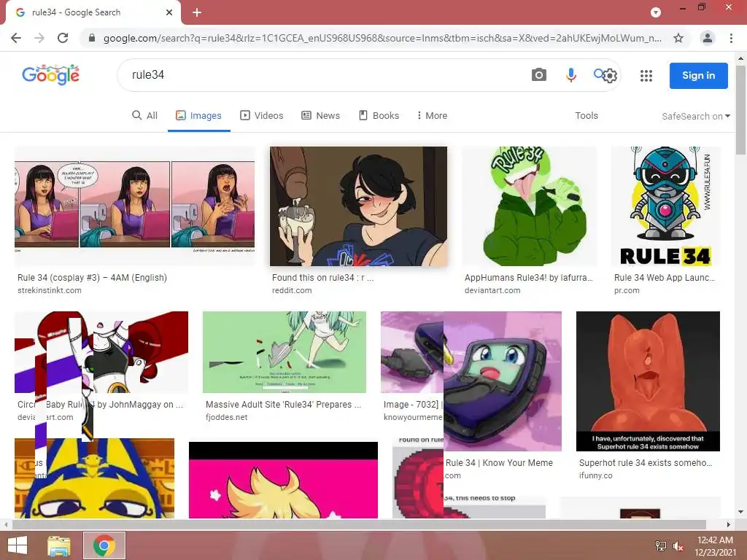Click the reddit.com source text
This screenshot has height=560, width=747.
tap(292, 290)
